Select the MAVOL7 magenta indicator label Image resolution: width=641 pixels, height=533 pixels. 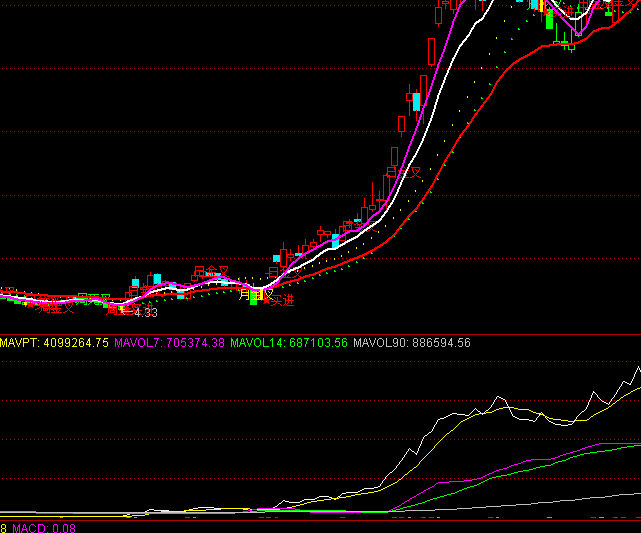coord(169,343)
